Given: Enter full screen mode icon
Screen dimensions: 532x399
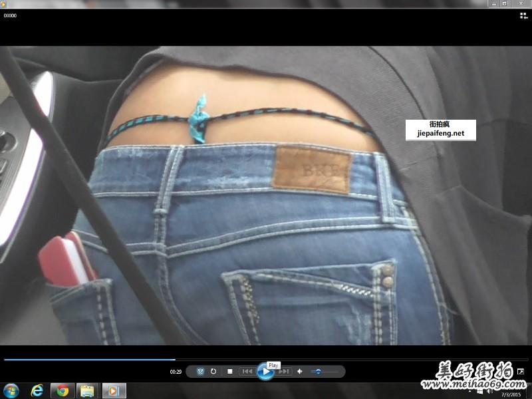Looking at the screenshot, I should (521, 371).
